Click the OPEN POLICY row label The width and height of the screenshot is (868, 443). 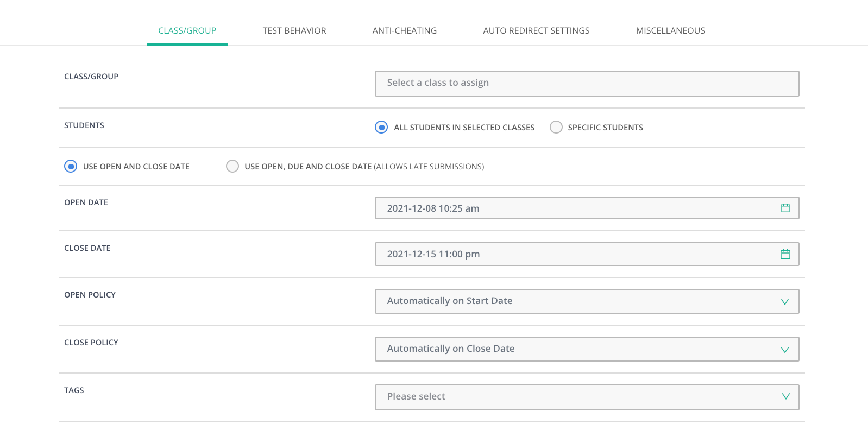(x=90, y=295)
